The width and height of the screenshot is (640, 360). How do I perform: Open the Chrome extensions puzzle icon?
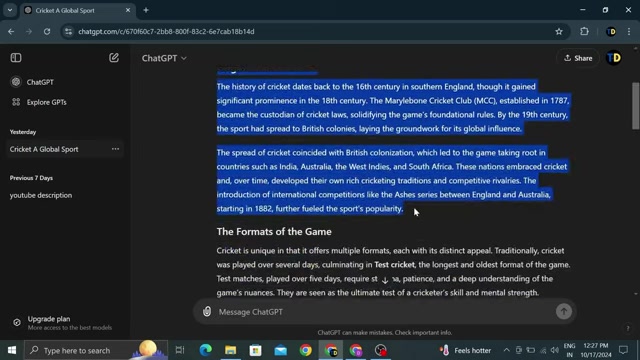[x=584, y=31]
